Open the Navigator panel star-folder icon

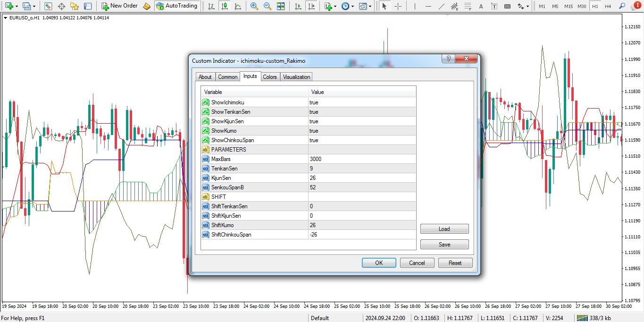pos(75,6)
